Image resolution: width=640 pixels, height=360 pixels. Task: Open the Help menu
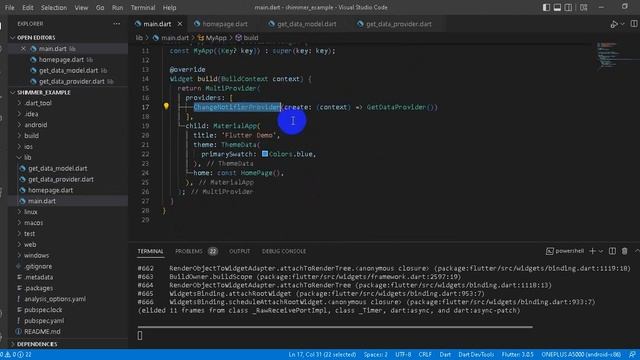(x=169, y=8)
